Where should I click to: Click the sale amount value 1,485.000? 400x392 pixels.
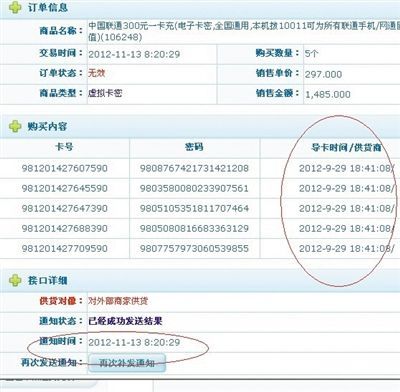tap(328, 94)
